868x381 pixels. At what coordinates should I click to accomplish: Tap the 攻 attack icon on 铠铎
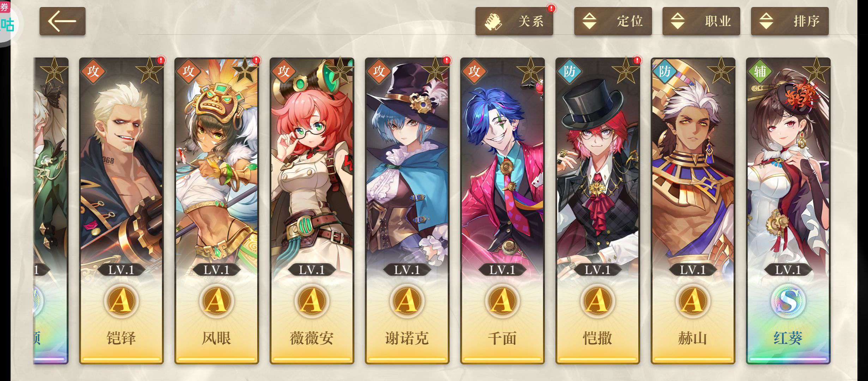[x=93, y=71]
